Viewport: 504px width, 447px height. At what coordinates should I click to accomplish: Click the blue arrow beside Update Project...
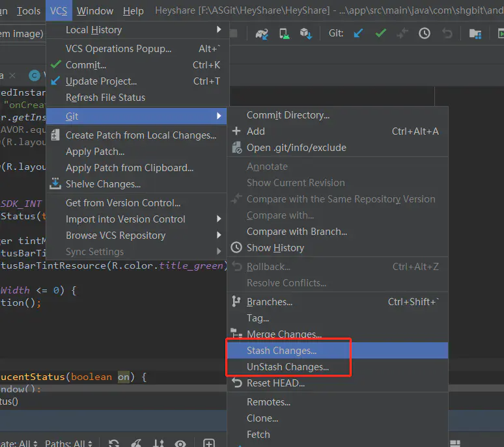pyautogui.click(x=55, y=81)
